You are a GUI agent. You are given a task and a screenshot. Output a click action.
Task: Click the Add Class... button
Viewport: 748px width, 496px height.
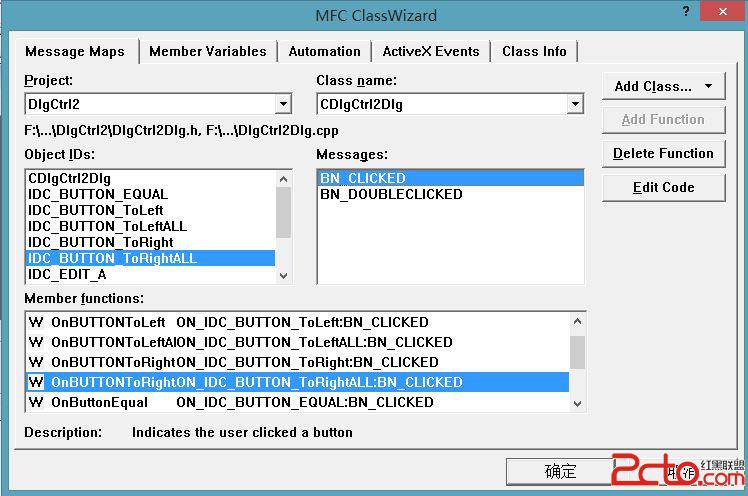663,86
